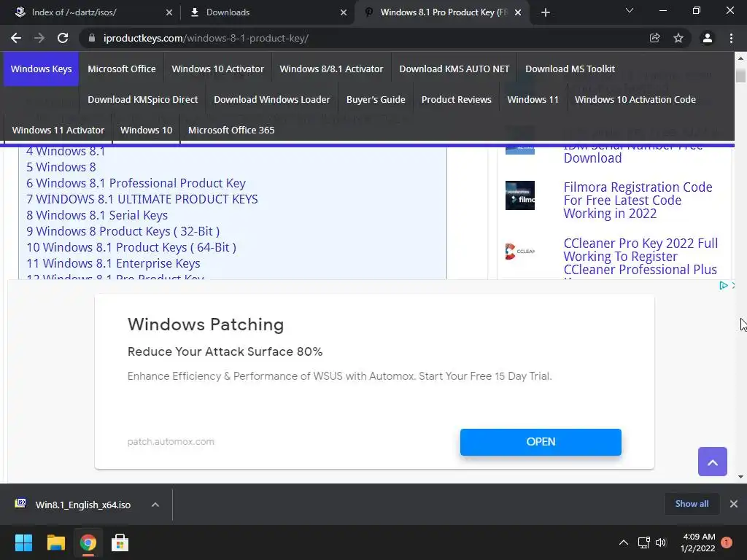Image resolution: width=747 pixels, height=560 pixels.
Task: Open Download Windows Loader menu item
Action: click(x=272, y=99)
